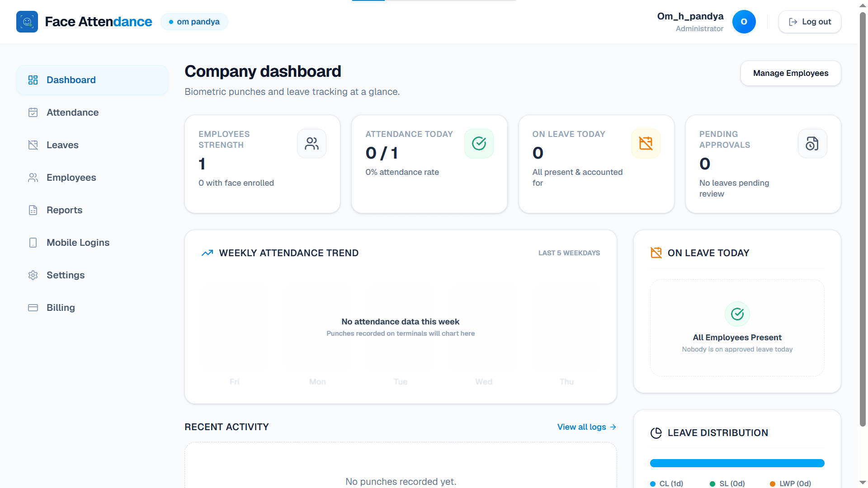Click the calendar icon beside On Leave Today panel title
Viewport: 868px width, 488px height.
(x=656, y=253)
